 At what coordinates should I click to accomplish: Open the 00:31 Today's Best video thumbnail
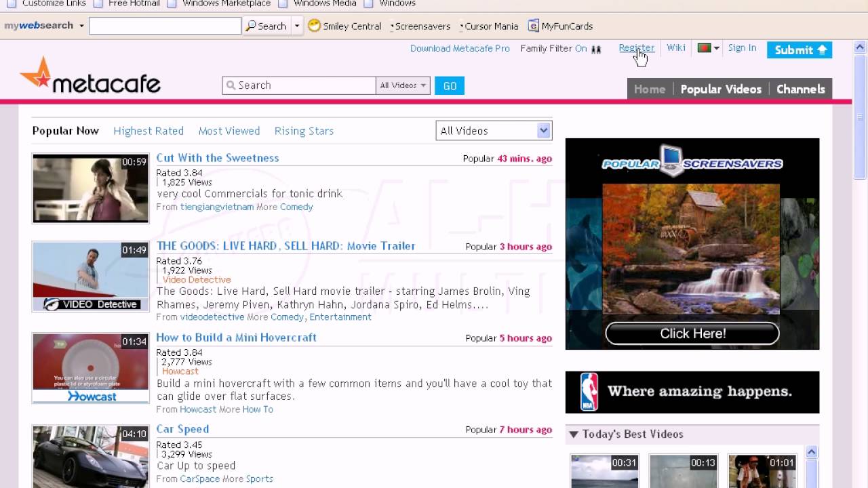604,471
